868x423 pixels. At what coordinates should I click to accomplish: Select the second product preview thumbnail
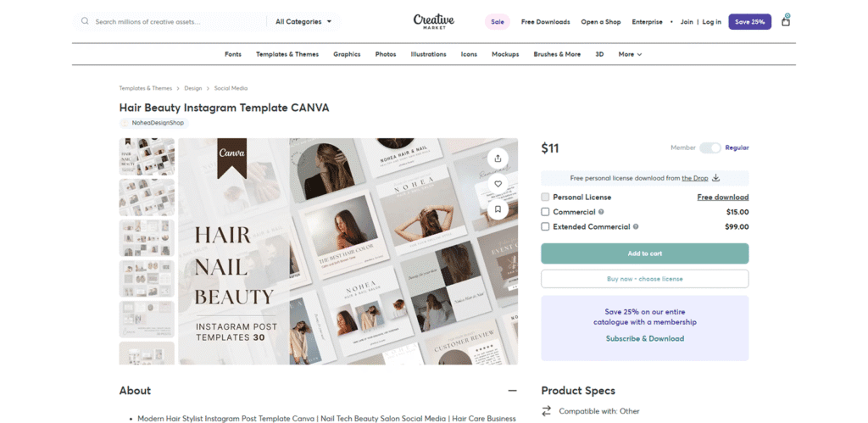[x=147, y=198]
